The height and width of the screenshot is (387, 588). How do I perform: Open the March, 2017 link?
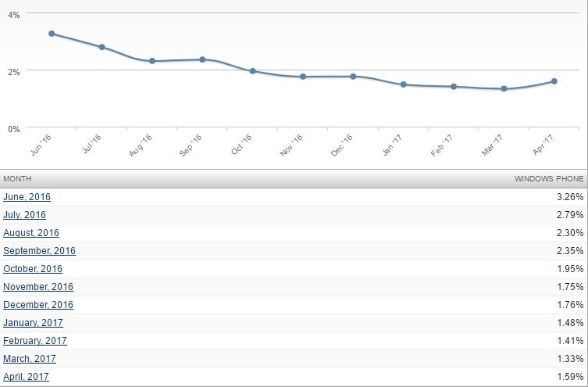click(30, 359)
